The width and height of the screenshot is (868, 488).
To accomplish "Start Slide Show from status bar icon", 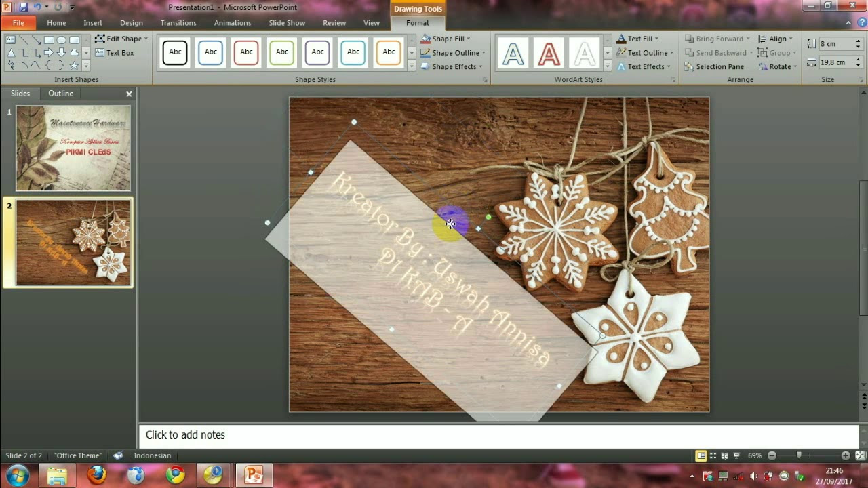I will pyautogui.click(x=736, y=455).
